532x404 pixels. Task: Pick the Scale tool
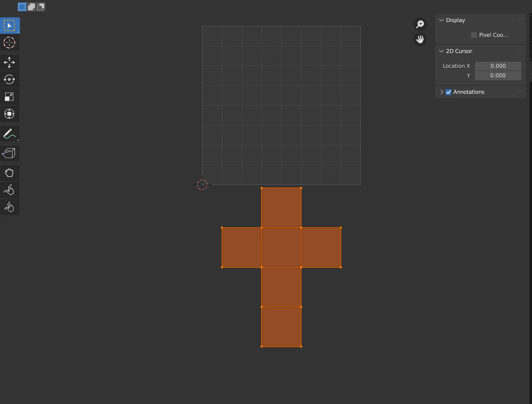(10, 97)
